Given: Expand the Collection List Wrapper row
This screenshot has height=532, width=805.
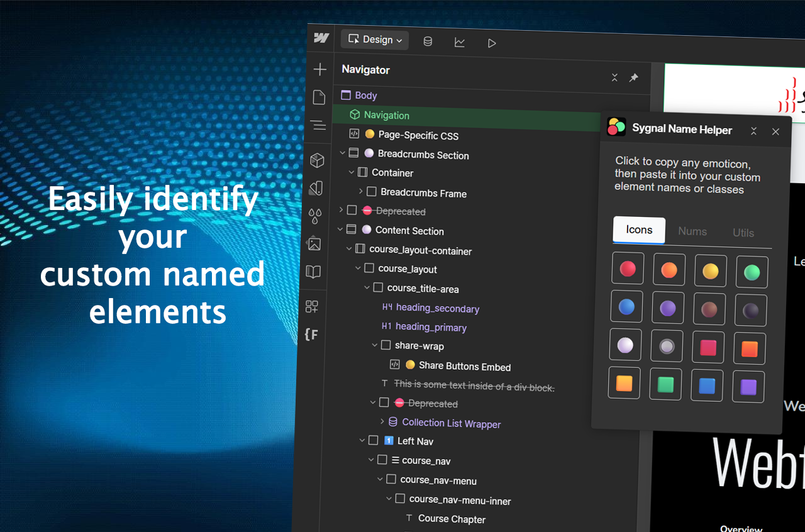Looking at the screenshot, I should click(382, 421).
